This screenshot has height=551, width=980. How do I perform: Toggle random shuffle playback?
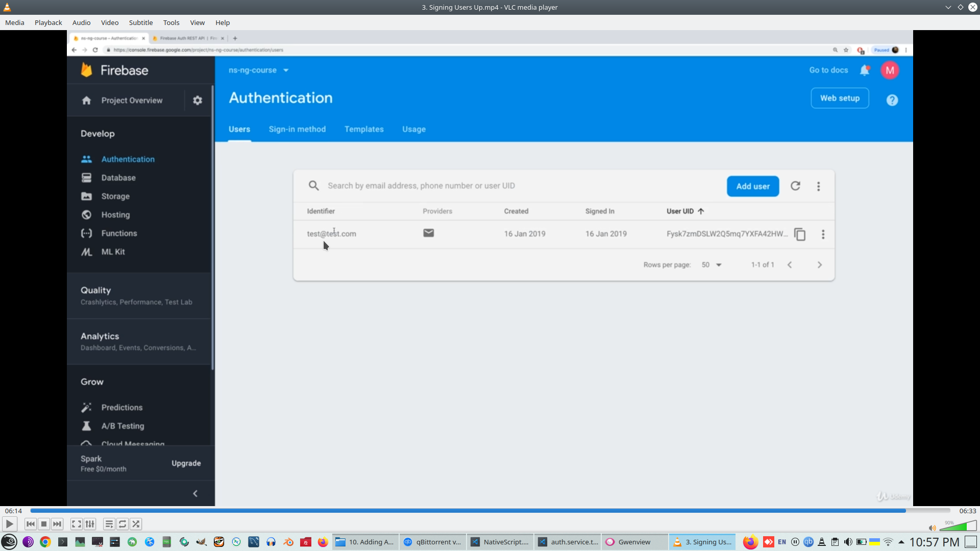coord(136,524)
